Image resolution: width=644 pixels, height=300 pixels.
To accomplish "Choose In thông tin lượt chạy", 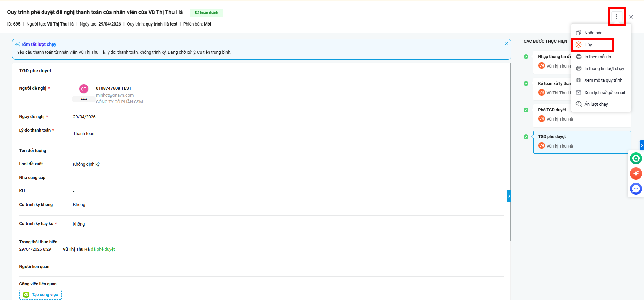I will [x=601, y=68].
